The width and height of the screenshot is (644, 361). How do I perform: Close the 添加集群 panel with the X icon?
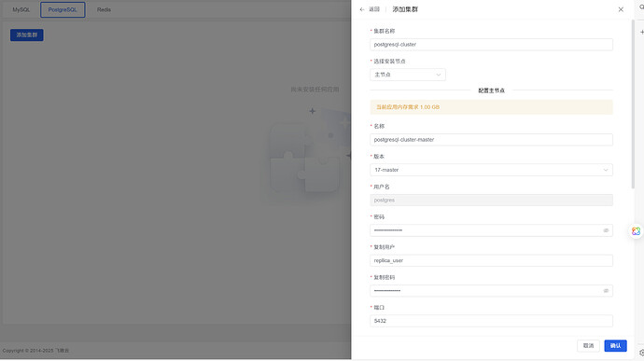click(x=621, y=9)
